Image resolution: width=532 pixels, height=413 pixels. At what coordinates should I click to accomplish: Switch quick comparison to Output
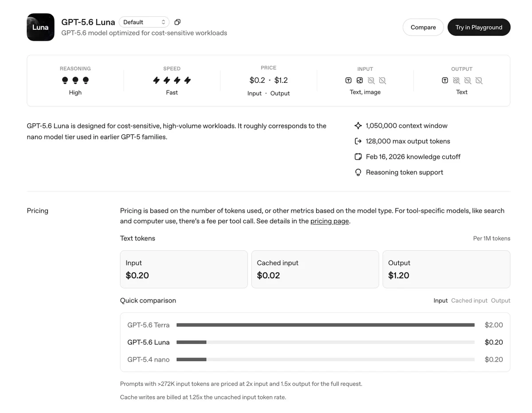[x=501, y=300]
